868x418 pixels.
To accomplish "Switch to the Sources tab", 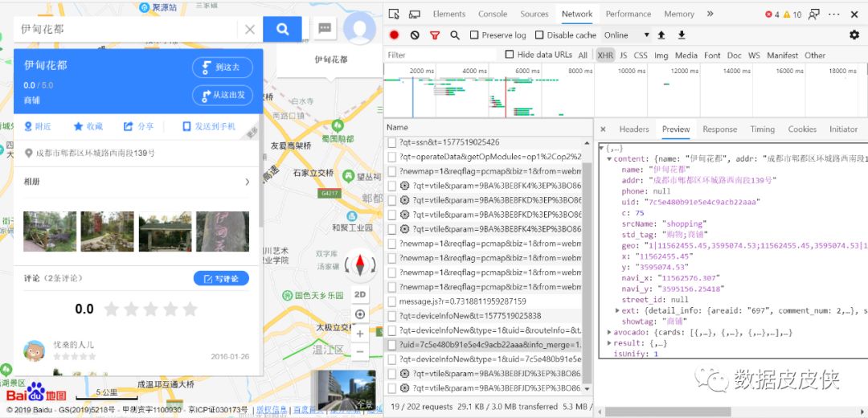I will 534,14.
